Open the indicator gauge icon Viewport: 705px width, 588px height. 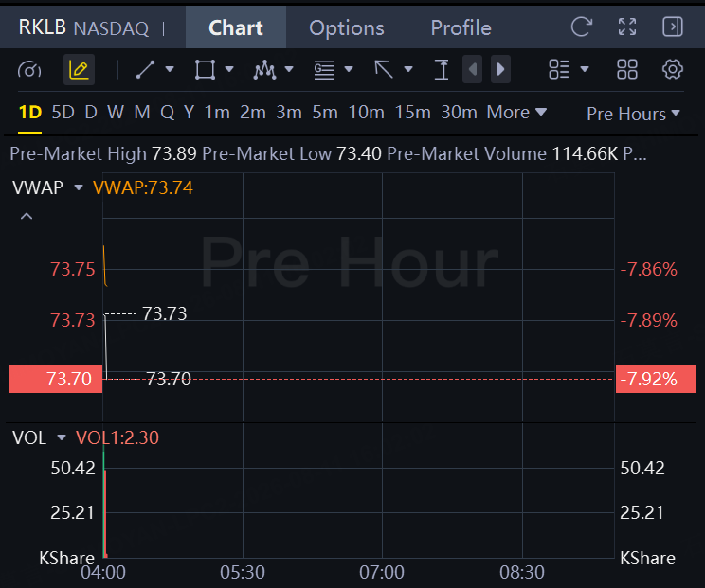(29, 70)
